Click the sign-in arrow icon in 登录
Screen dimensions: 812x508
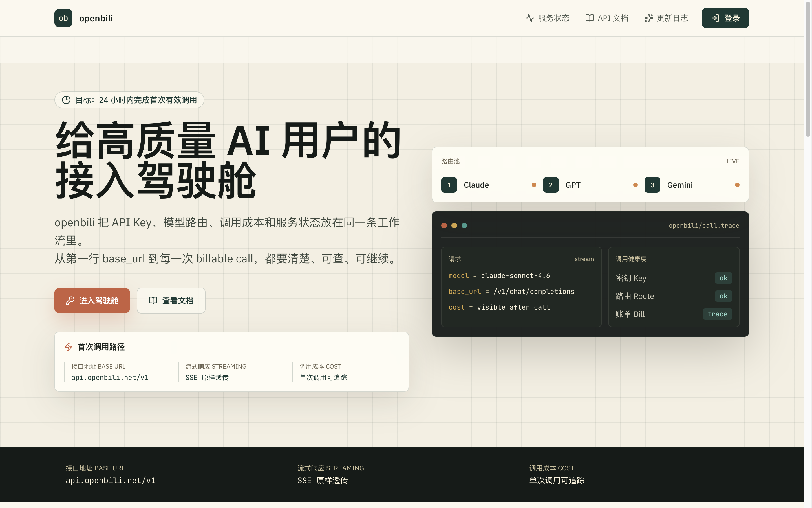click(x=715, y=18)
